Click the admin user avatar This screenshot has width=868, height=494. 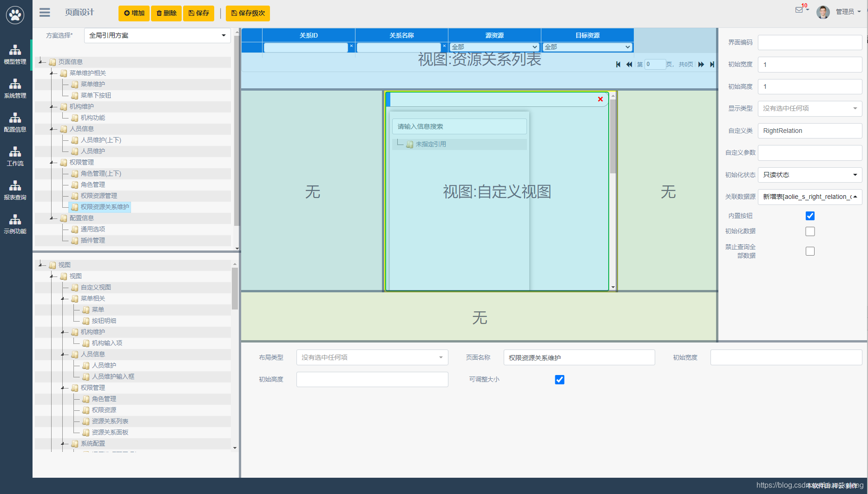click(823, 12)
